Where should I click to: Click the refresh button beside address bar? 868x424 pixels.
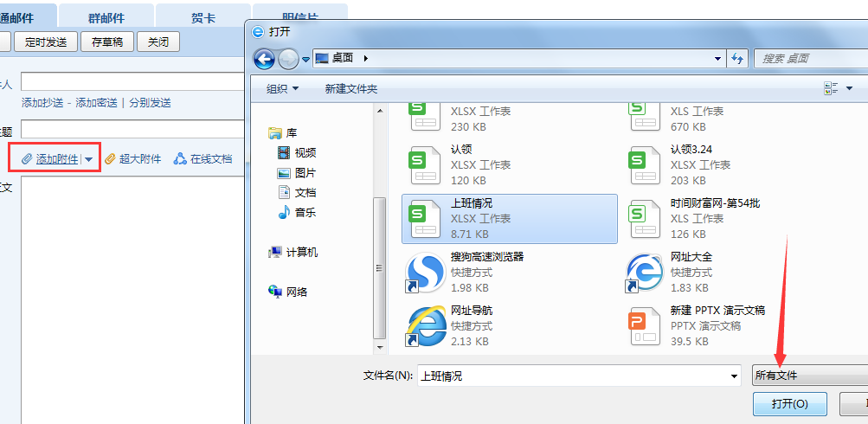click(x=736, y=58)
